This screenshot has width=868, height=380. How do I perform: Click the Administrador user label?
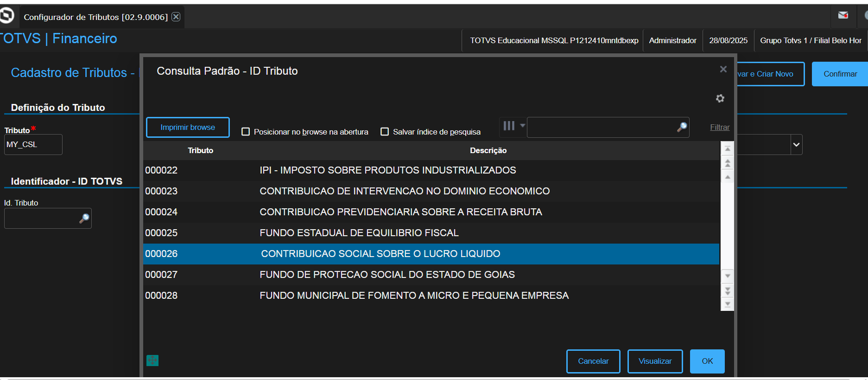tap(672, 40)
